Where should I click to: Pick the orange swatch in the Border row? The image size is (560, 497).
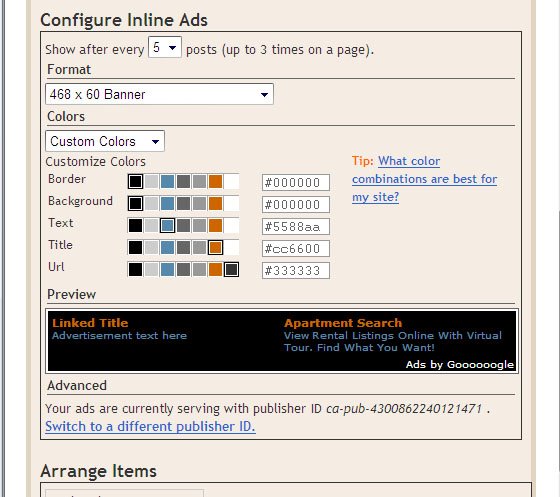[x=215, y=181]
